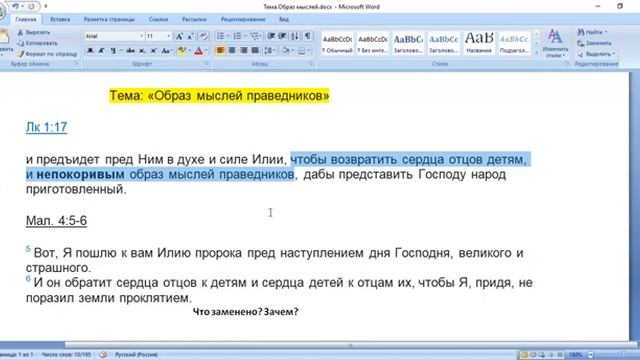Click the Clear Formatting icon
This screenshot has width=640, height=360.
pos(203,37)
